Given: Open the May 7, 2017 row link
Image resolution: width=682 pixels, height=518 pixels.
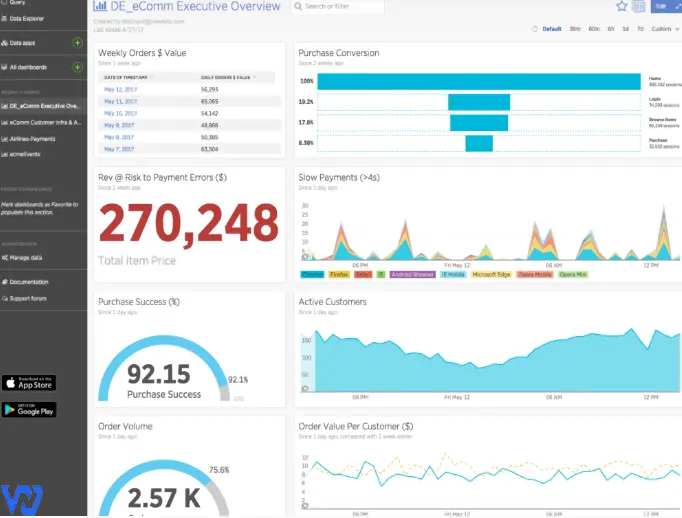Looking at the screenshot, I should pos(119,149).
